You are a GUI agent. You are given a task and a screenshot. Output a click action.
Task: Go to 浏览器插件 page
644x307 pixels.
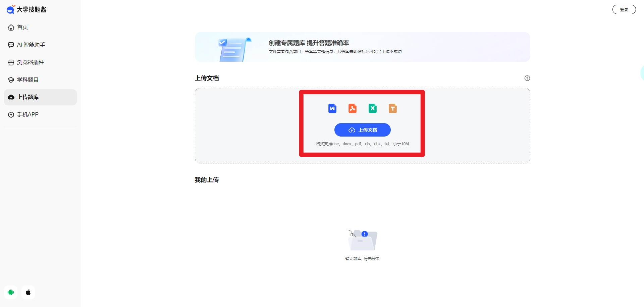point(30,62)
